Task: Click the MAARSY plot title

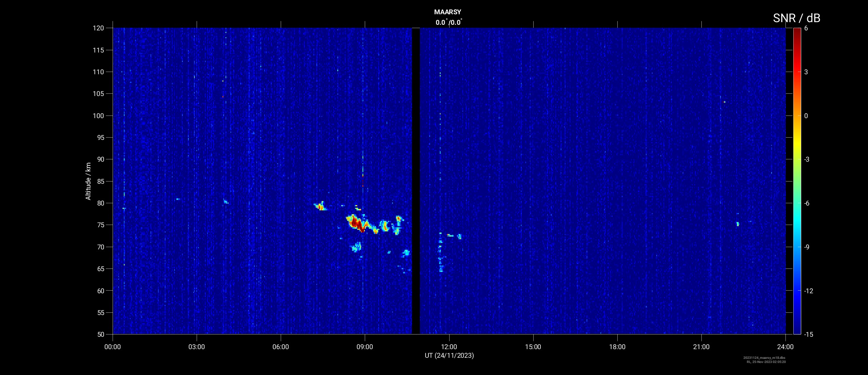Action: point(447,12)
